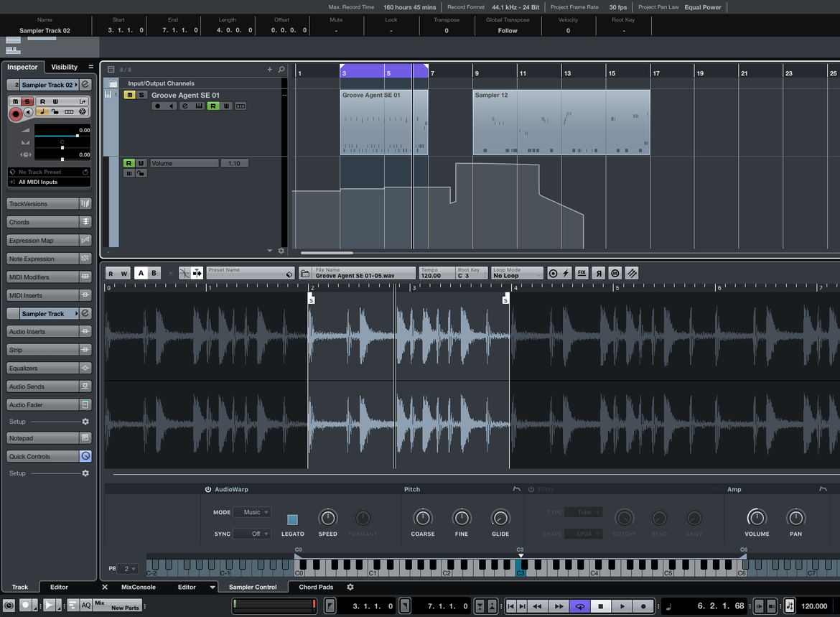Open the AudioWarp SYNC dropdown showing Off

tap(252, 534)
